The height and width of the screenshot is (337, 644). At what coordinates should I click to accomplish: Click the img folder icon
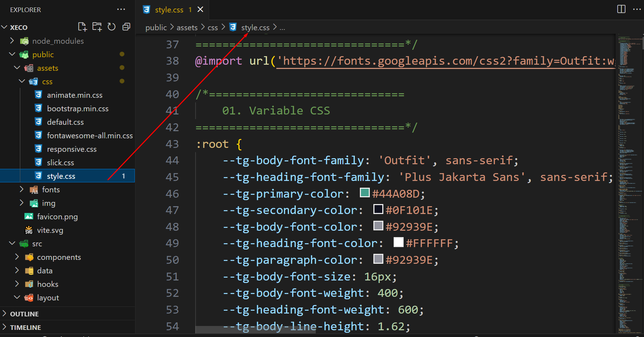(34, 203)
